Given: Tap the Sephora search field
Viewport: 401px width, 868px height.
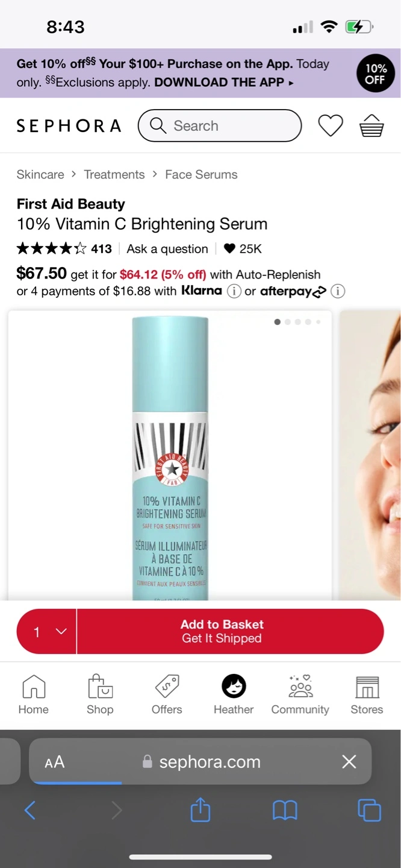Looking at the screenshot, I should pyautogui.click(x=220, y=125).
